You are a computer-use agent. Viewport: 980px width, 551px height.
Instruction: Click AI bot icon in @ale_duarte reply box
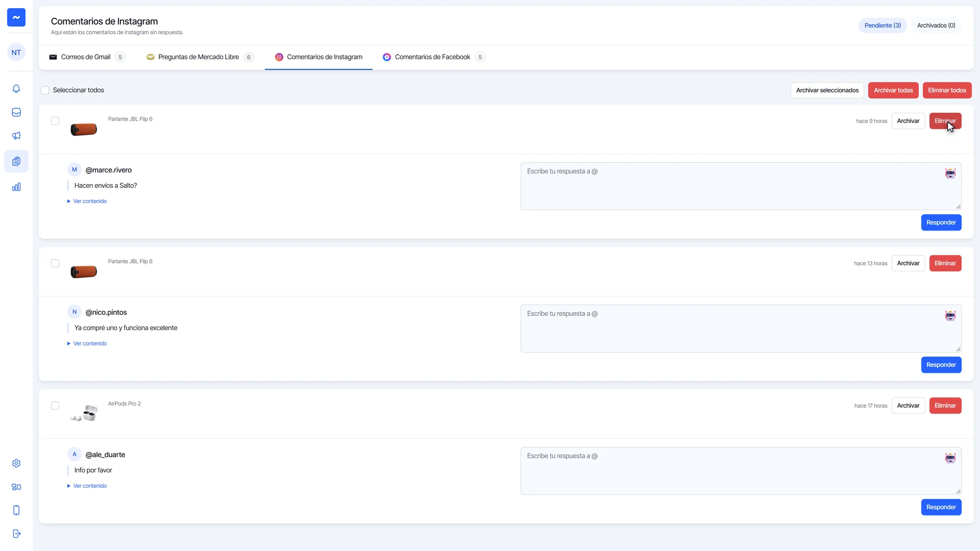click(950, 458)
